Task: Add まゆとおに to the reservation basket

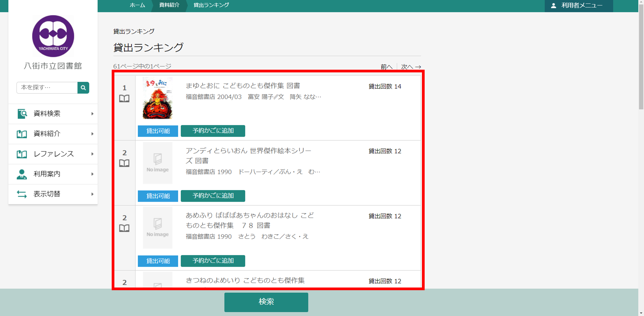Action: click(213, 131)
